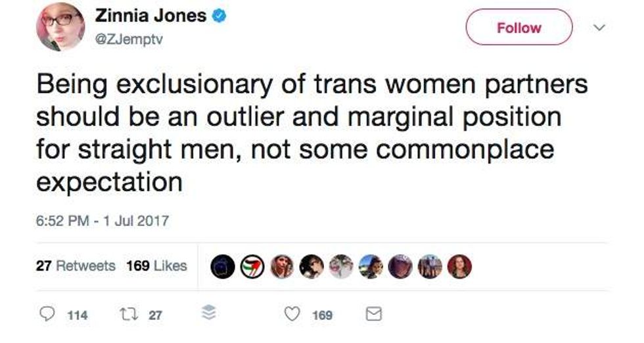Open the 6:52 PM - 1 Jul 2017 timestamp
Viewport: 644px width, 343px height.
point(102,221)
